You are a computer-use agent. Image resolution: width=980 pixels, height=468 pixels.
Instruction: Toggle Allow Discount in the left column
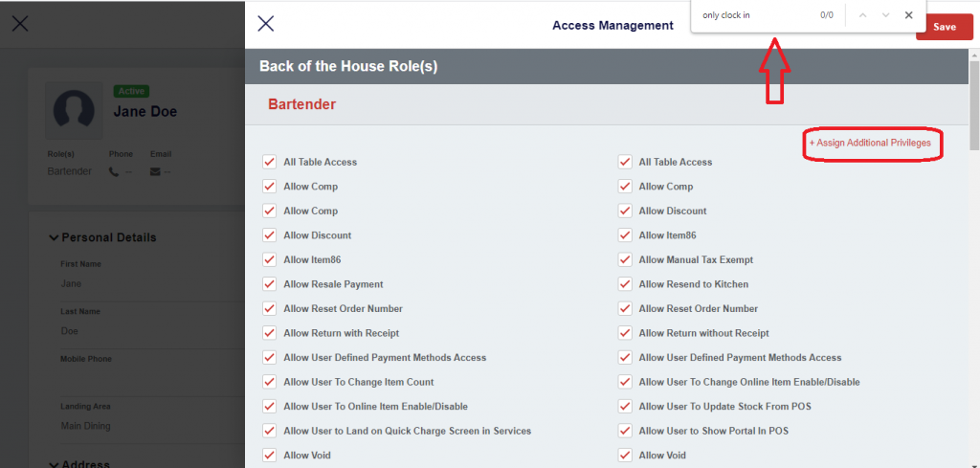pos(269,235)
